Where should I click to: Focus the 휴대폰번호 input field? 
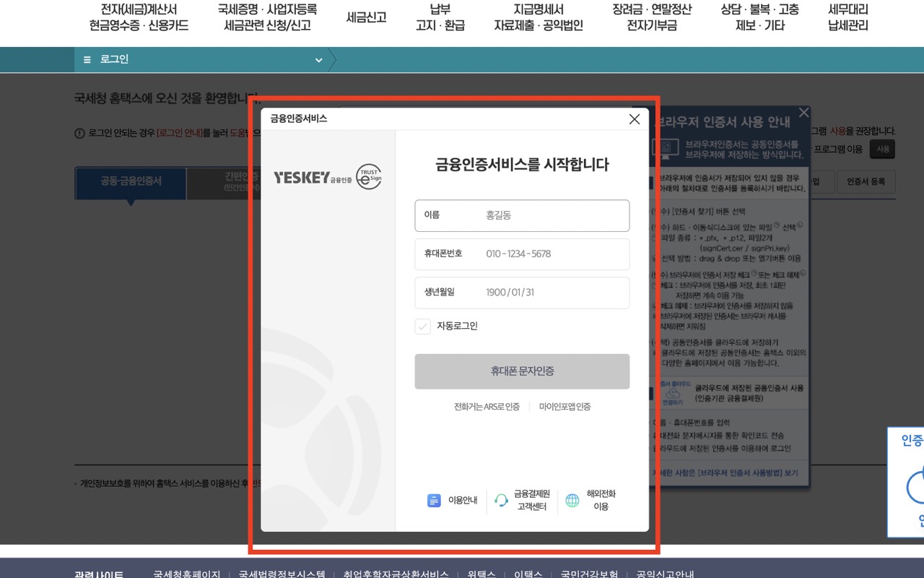coord(522,254)
